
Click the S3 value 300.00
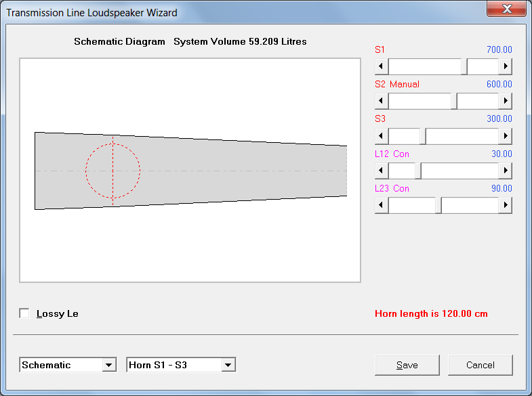499,118
